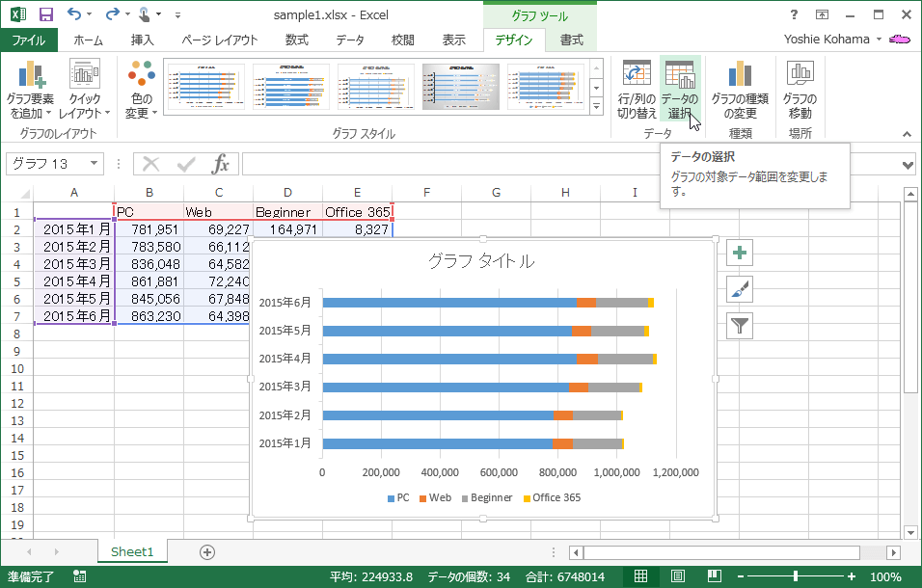Click the Help question mark icon
This screenshot has height=588, width=922.
point(794,14)
